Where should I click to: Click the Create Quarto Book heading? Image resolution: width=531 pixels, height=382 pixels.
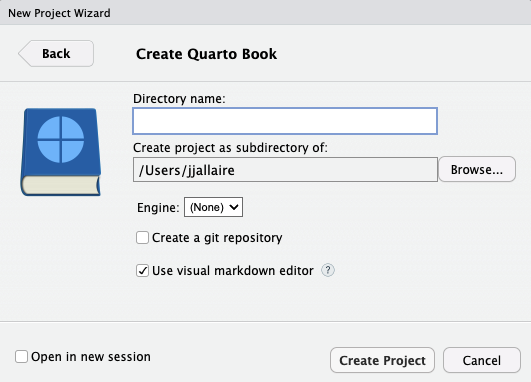pos(206,54)
